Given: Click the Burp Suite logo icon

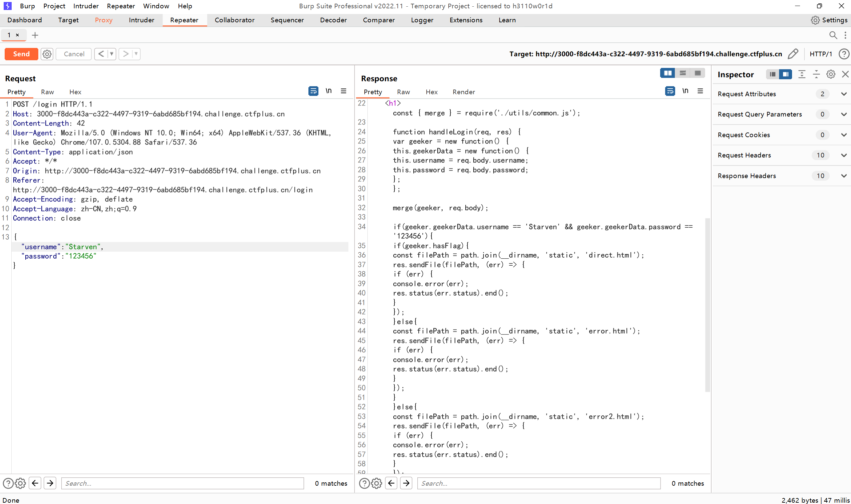Looking at the screenshot, I should click(7, 6).
